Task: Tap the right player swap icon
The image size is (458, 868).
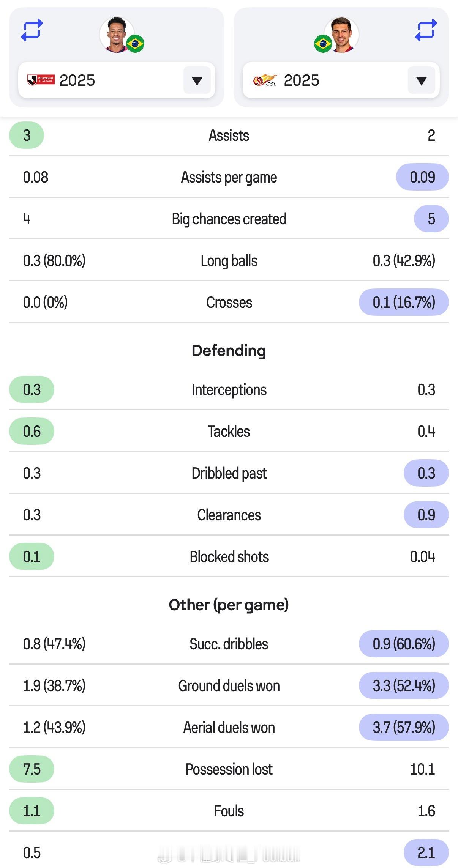Action: [426, 30]
